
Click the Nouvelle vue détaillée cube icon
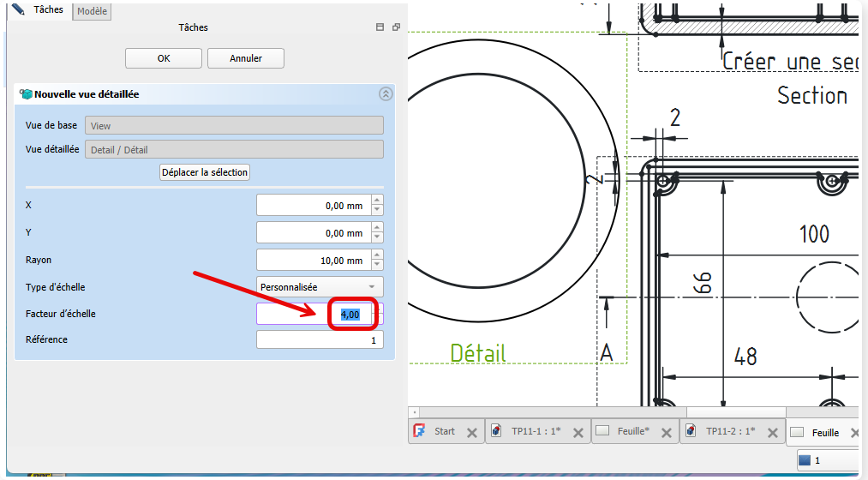[x=26, y=94]
